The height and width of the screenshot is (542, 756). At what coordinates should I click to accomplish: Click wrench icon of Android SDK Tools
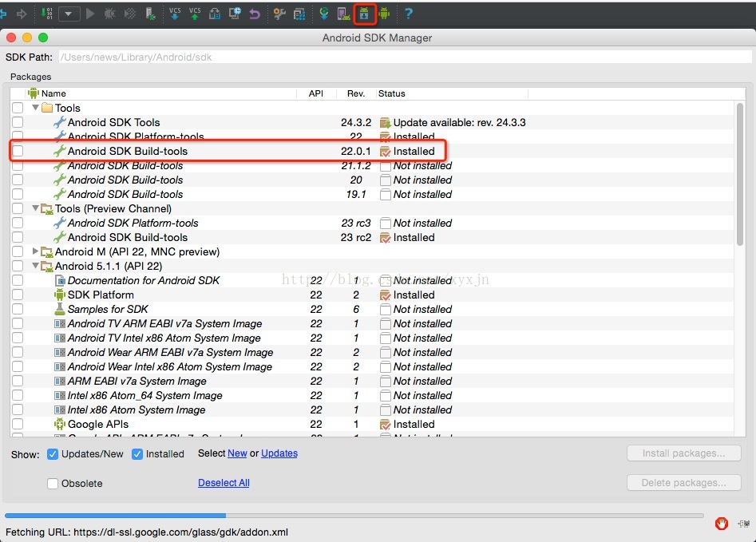point(59,122)
